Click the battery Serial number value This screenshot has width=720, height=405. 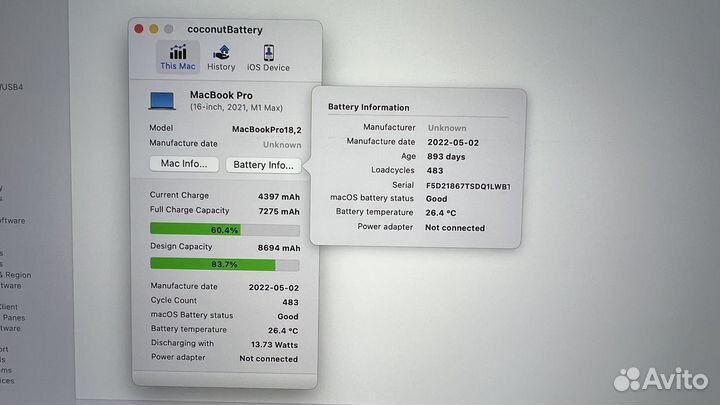468,186
